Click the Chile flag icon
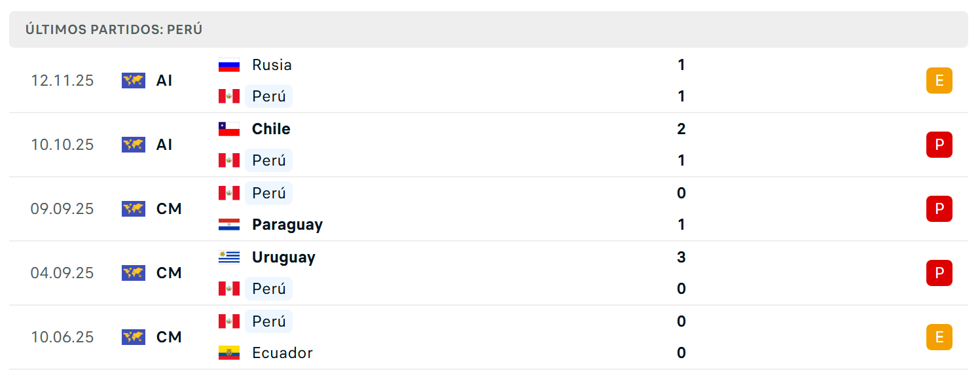Screen dimensions: 980x379 click(x=229, y=129)
